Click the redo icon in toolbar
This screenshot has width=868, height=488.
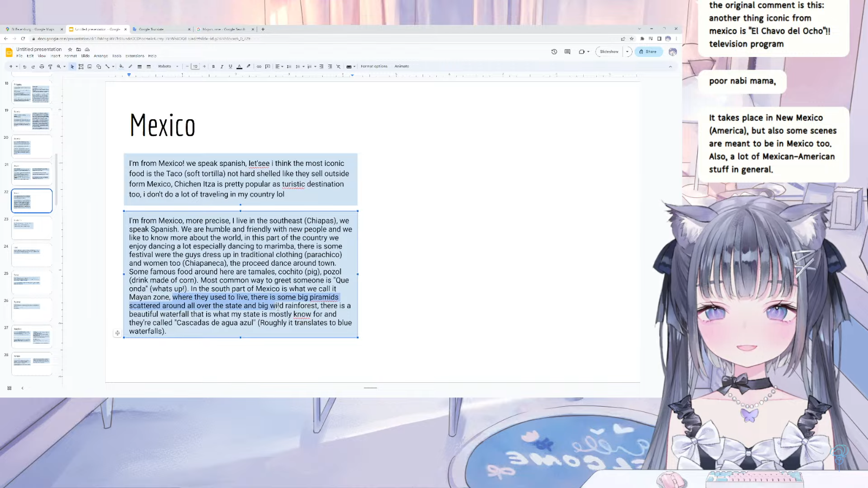(33, 66)
